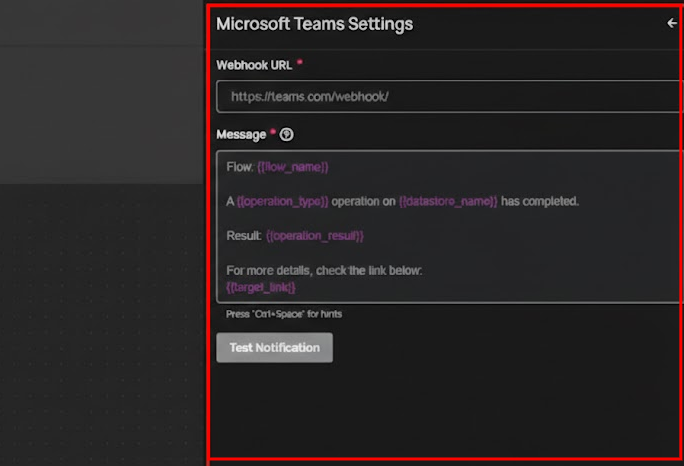
Task: Click the "Flow:" text in message body
Action: 240,167
